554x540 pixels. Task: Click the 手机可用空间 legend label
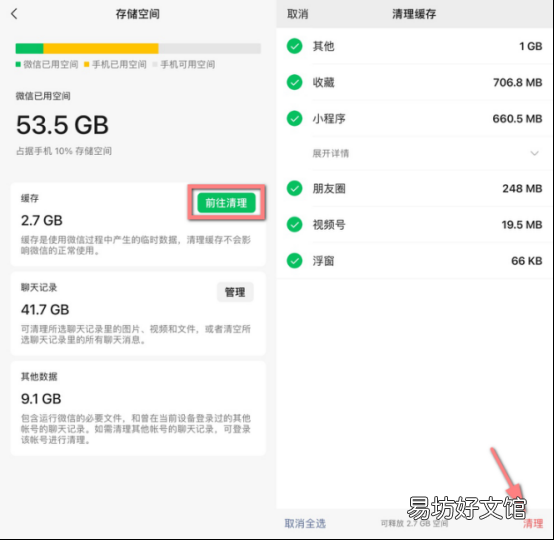188,64
